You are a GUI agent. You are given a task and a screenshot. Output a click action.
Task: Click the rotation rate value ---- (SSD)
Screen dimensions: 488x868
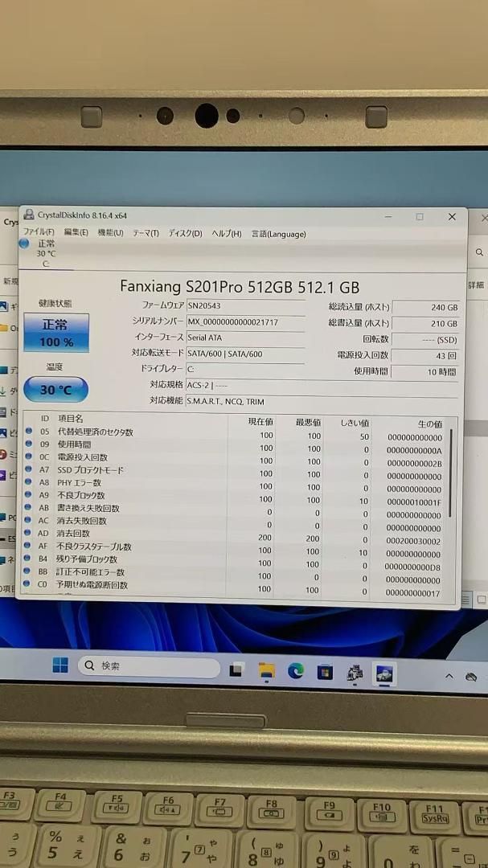tap(424, 339)
